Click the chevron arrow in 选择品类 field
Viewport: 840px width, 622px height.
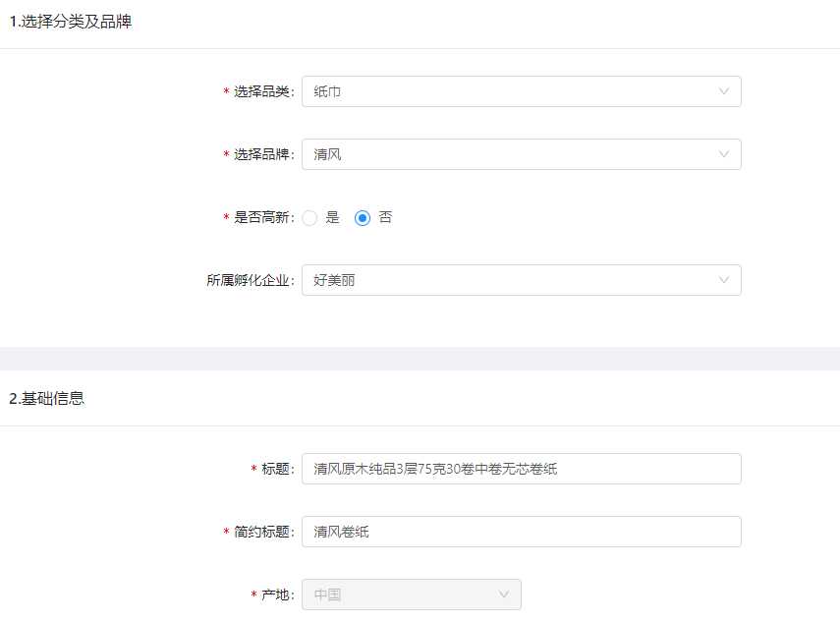(724, 91)
